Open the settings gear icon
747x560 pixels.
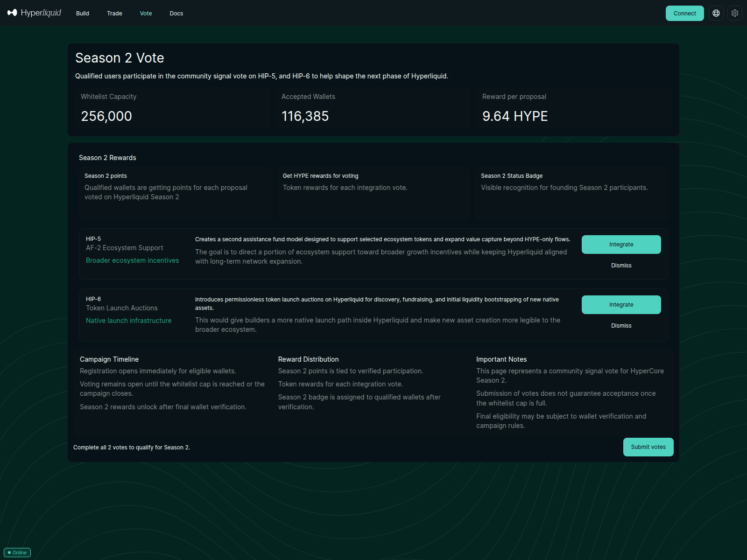click(735, 13)
